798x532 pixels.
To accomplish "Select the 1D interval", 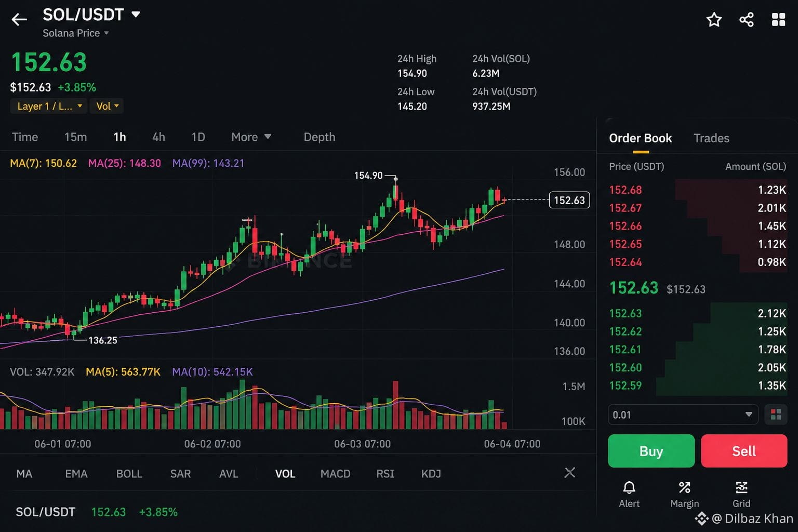I will (198, 137).
